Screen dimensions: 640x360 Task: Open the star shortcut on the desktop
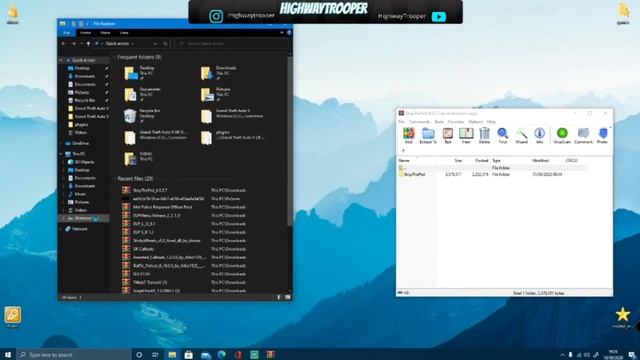[x=622, y=317]
